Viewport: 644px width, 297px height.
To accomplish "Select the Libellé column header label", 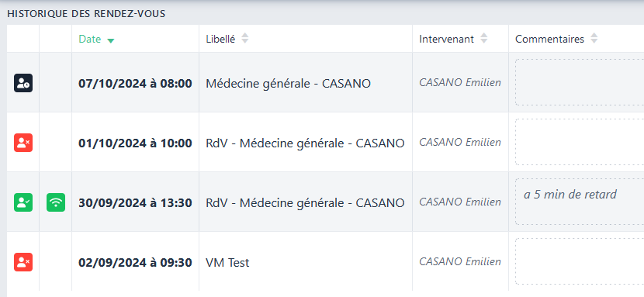I will 220,39.
